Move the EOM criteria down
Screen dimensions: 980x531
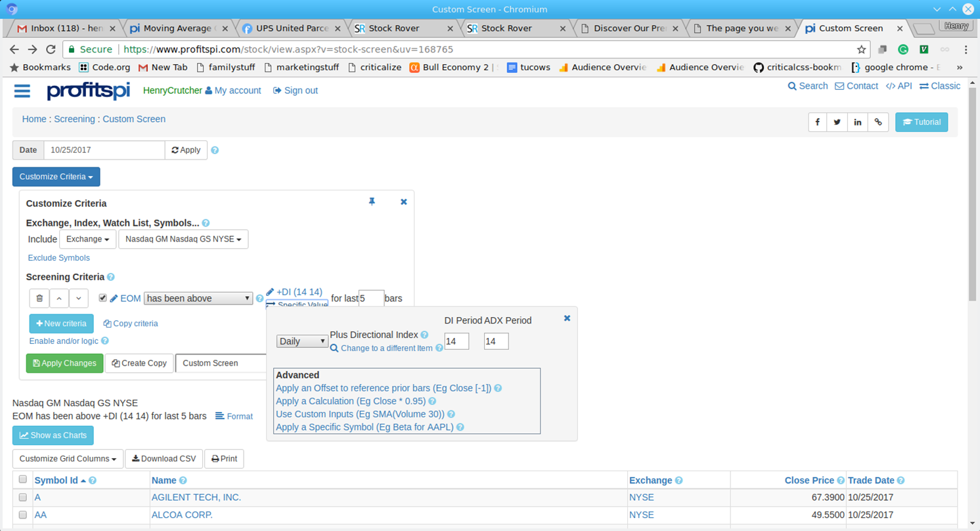tap(79, 298)
